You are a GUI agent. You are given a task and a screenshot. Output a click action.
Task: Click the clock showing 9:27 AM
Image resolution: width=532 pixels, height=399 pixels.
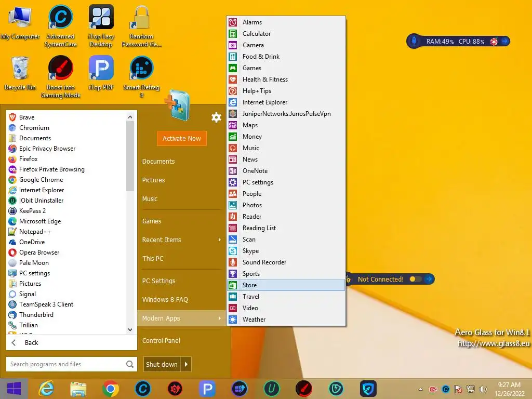pos(509,389)
